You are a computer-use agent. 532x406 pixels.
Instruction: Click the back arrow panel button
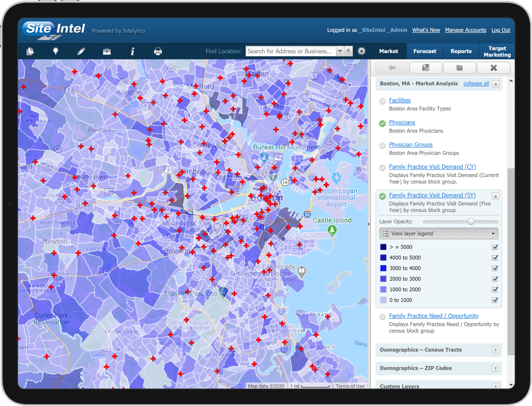pyautogui.click(x=392, y=68)
